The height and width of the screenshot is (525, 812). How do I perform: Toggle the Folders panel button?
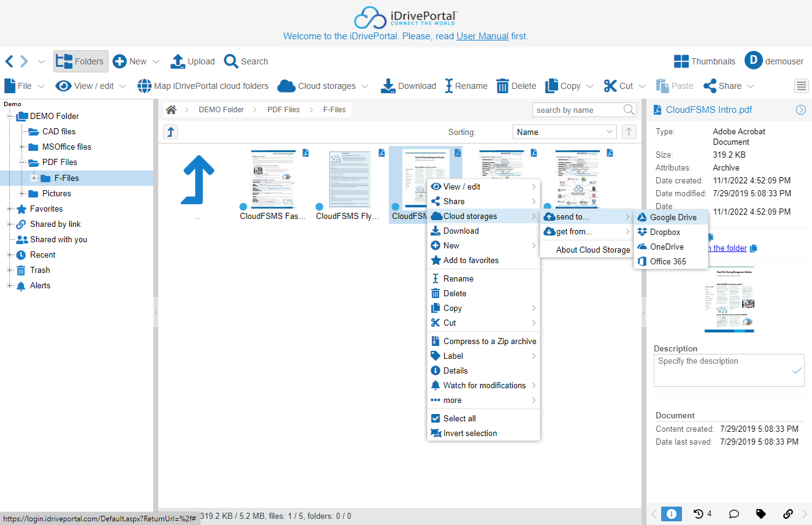[x=81, y=61]
